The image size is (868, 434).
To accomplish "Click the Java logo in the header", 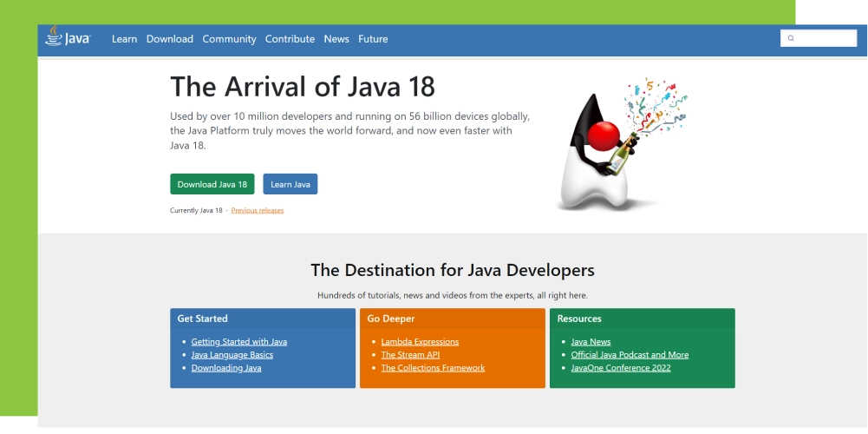I will [68, 36].
